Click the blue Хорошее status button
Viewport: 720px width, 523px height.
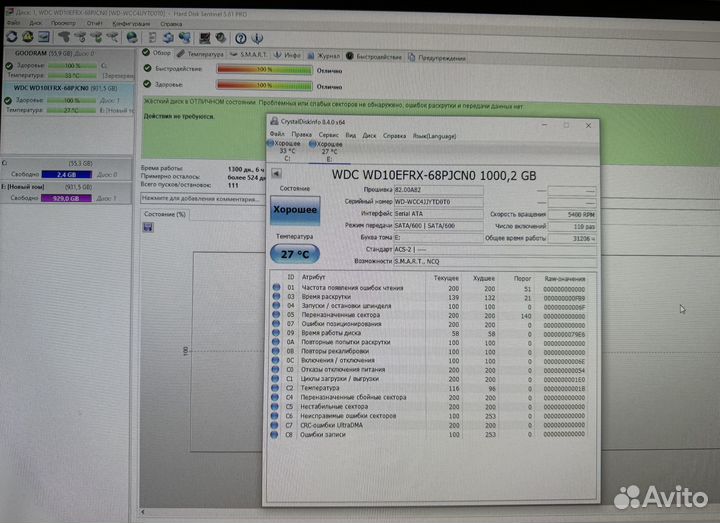pyautogui.click(x=295, y=210)
